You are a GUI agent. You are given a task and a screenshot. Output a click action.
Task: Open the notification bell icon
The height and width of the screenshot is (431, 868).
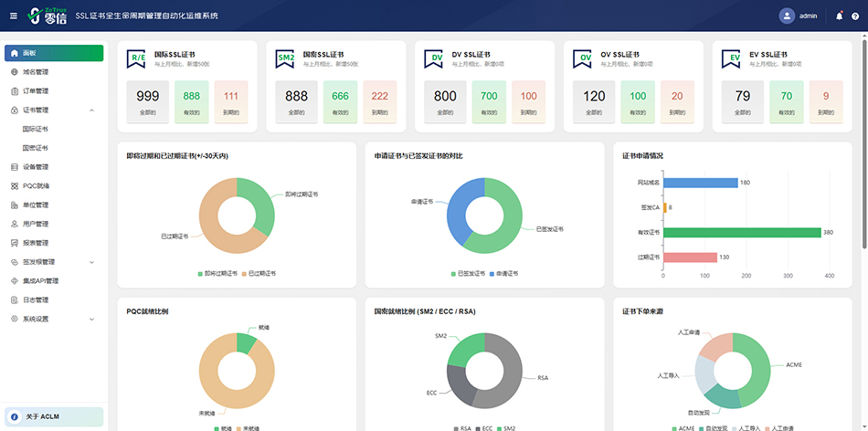click(x=840, y=16)
